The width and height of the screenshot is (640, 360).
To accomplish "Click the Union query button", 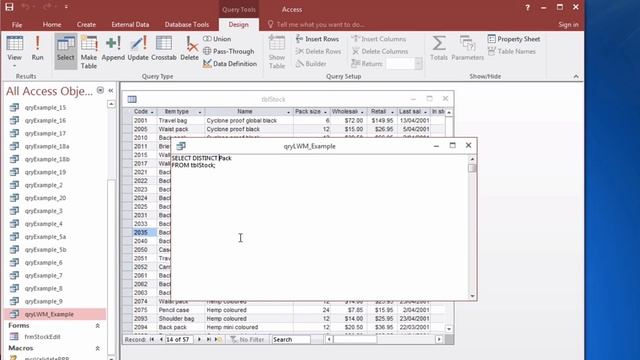I will 217,39.
